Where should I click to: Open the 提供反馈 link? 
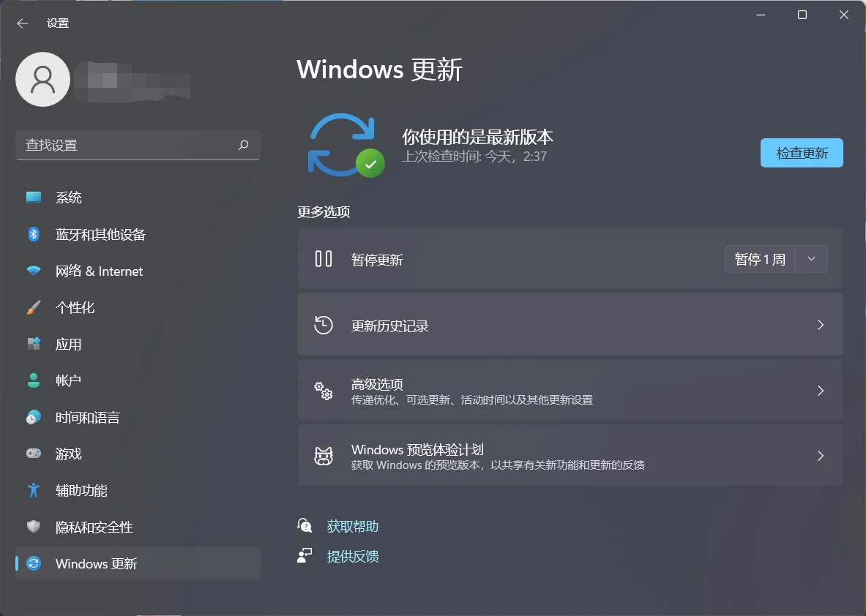coord(352,557)
